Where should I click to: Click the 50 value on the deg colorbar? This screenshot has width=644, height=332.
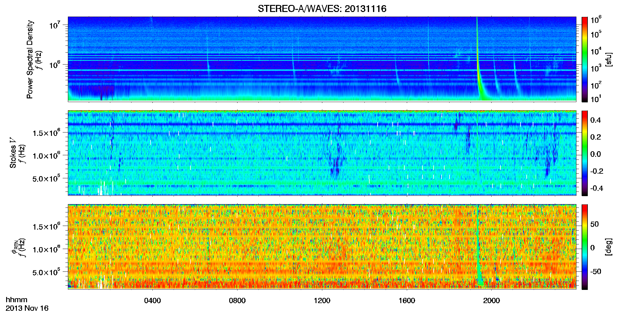click(x=595, y=224)
